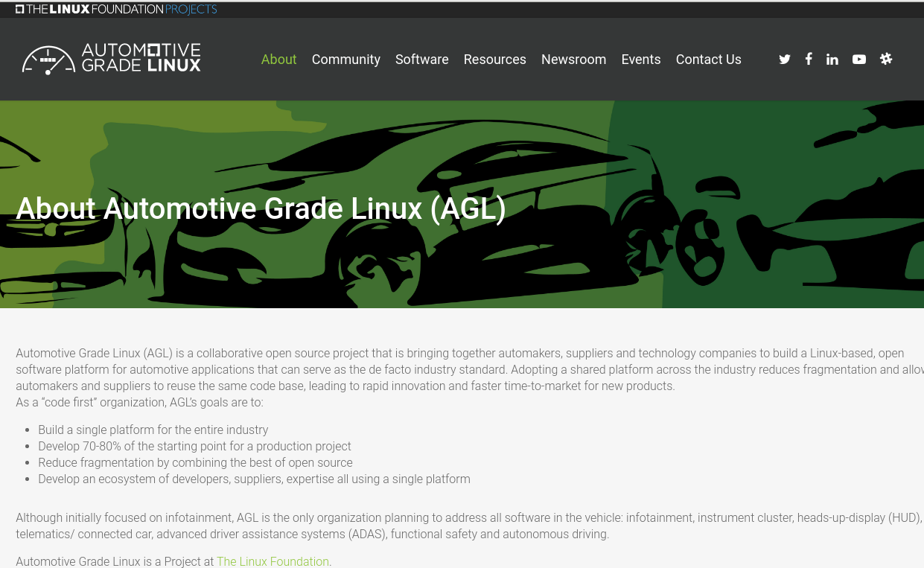Follow The Linux Foundation green hyperlink
This screenshot has width=924, height=568.
(x=273, y=561)
